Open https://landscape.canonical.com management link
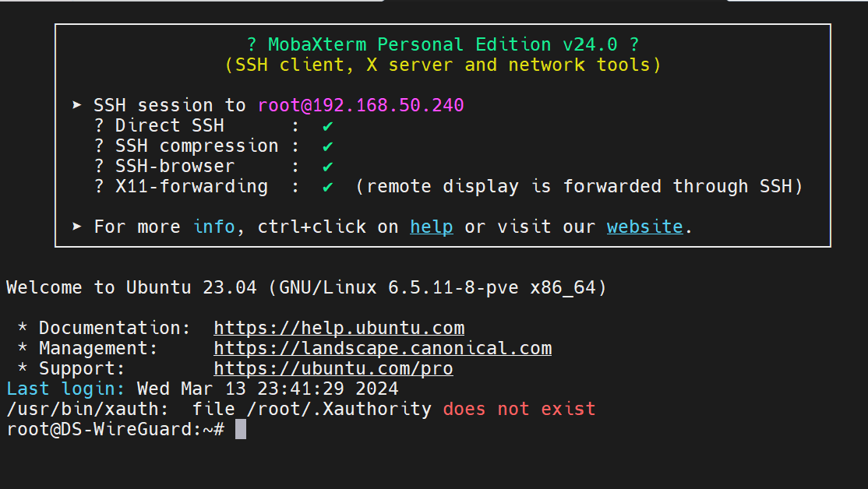 pyautogui.click(x=383, y=348)
